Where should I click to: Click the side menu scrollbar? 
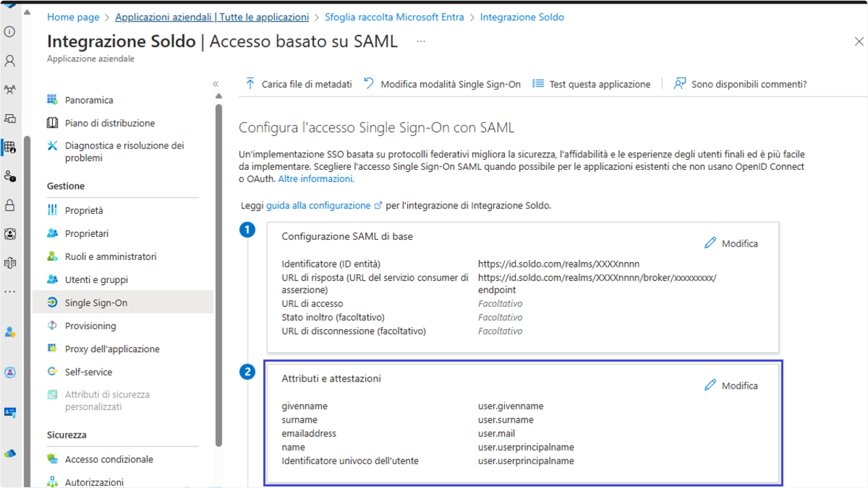coord(219,274)
